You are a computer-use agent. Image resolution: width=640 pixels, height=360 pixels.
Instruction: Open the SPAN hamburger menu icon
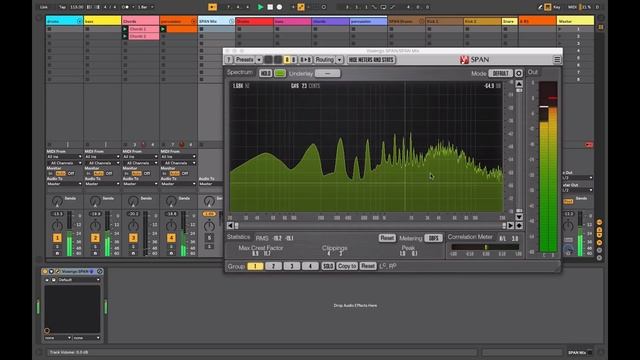coord(557,60)
